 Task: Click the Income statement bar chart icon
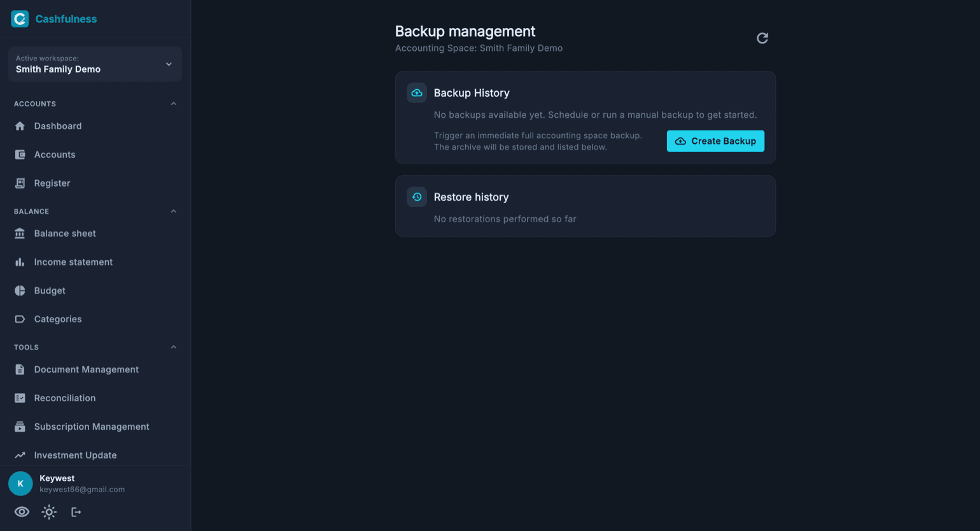tap(20, 262)
